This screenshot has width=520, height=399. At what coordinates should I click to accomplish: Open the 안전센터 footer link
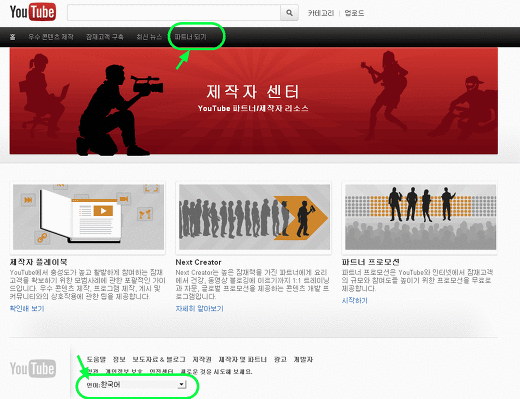(x=161, y=371)
